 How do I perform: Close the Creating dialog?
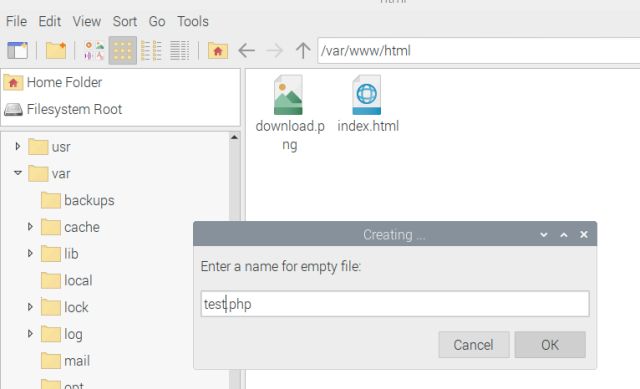pyautogui.click(x=584, y=234)
